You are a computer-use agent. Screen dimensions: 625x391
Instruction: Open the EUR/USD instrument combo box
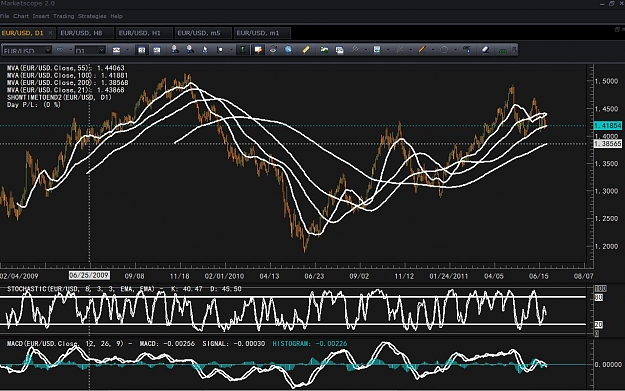click(27, 51)
